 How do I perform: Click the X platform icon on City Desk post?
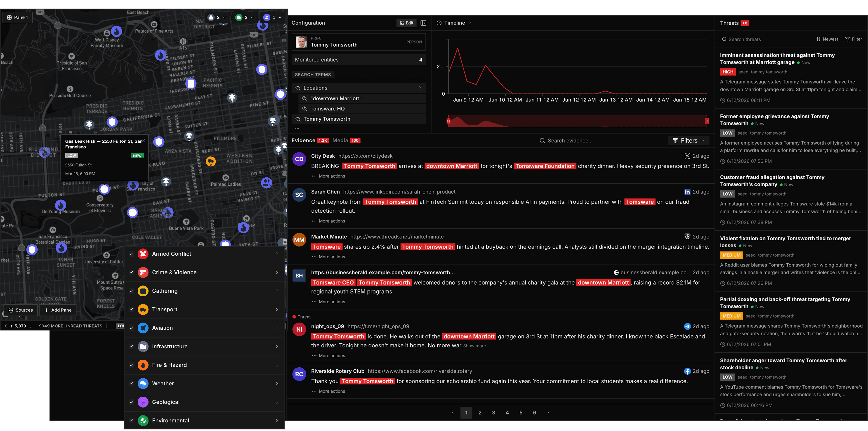(x=687, y=156)
